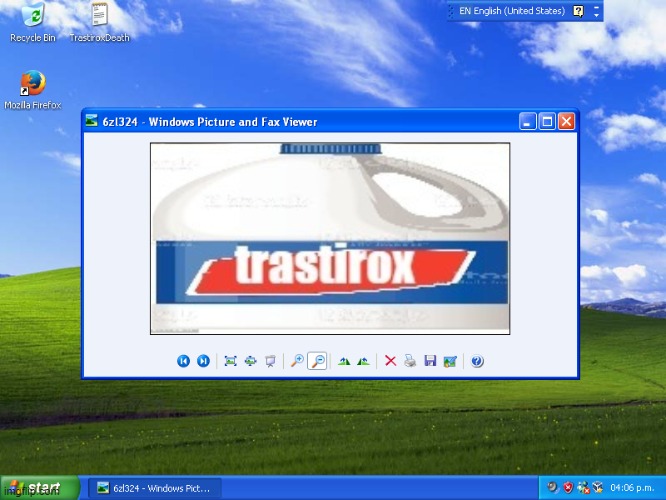
Task: Open the viewer Help icon
Action: [x=477, y=361]
